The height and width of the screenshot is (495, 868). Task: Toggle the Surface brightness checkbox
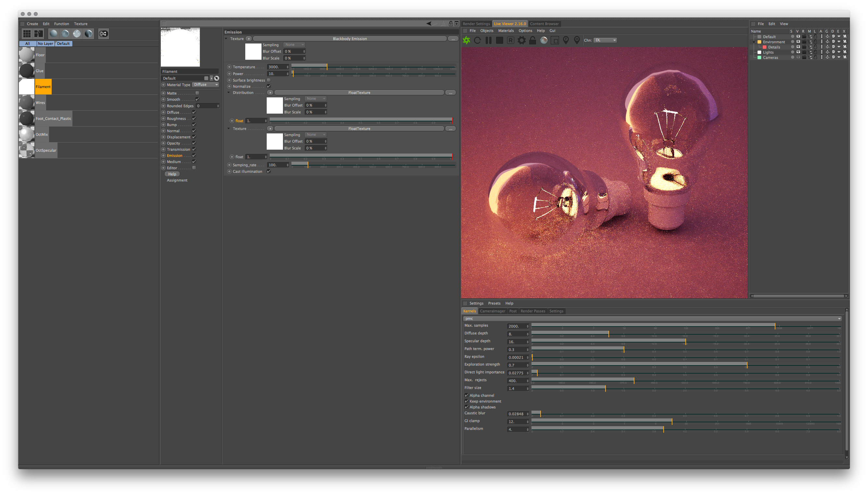269,80
